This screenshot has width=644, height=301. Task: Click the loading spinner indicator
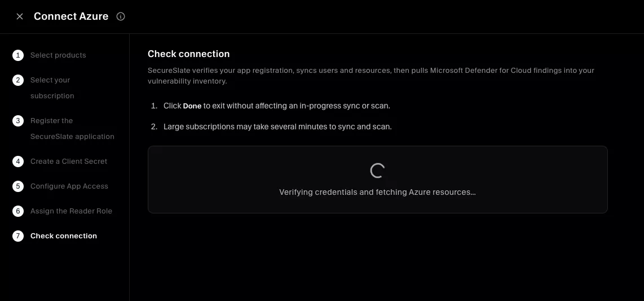pos(377,170)
